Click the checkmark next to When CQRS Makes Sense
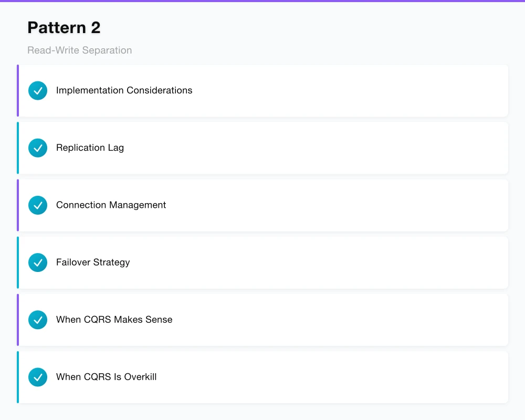Screen dimensions: 525x420 point(38,320)
